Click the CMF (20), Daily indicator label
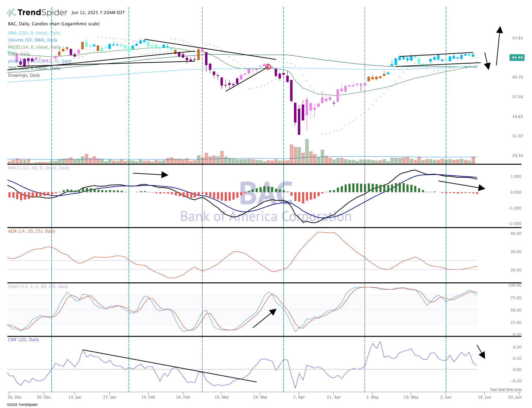 coord(24,340)
